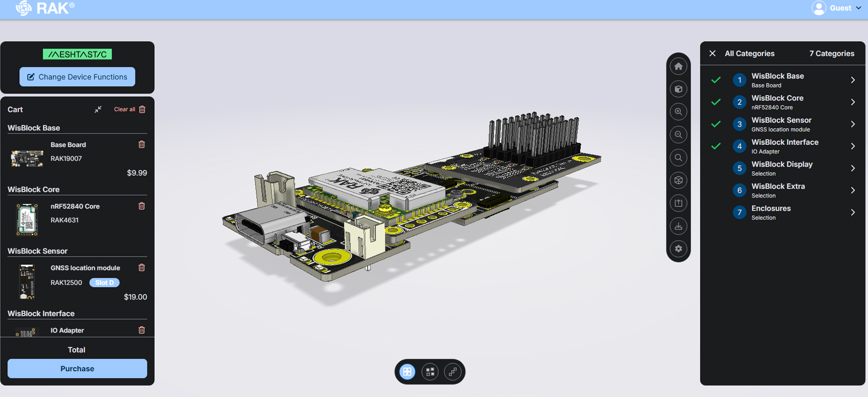This screenshot has height=397, width=868.
Task: Select WisBlock Core category label
Action: [777, 98]
